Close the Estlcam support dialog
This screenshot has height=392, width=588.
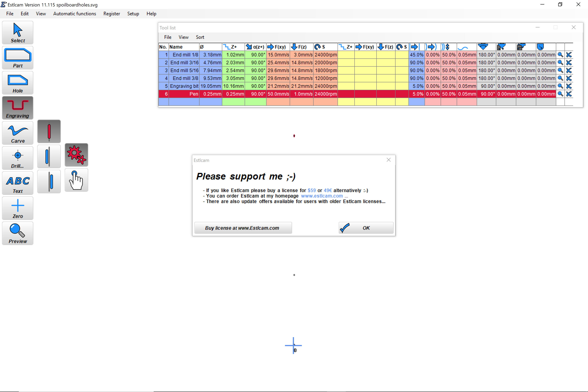click(388, 160)
